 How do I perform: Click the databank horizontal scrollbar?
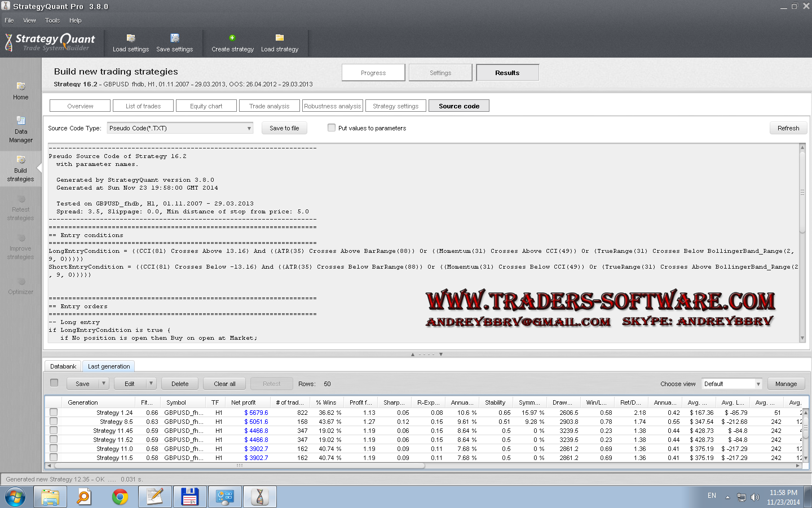point(239,466)
